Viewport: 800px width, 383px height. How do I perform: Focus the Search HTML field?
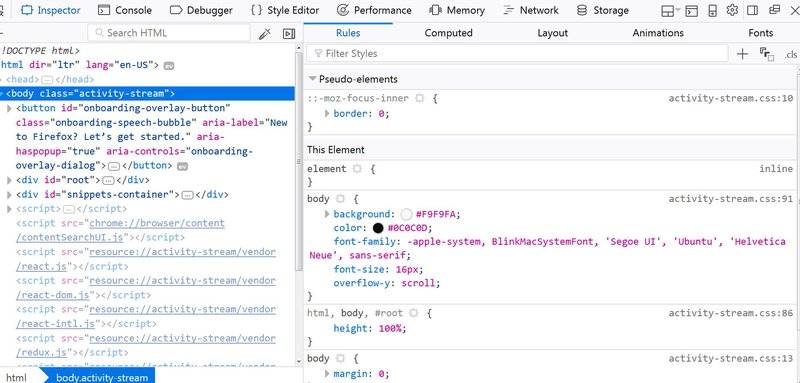(x=169, y=33)
